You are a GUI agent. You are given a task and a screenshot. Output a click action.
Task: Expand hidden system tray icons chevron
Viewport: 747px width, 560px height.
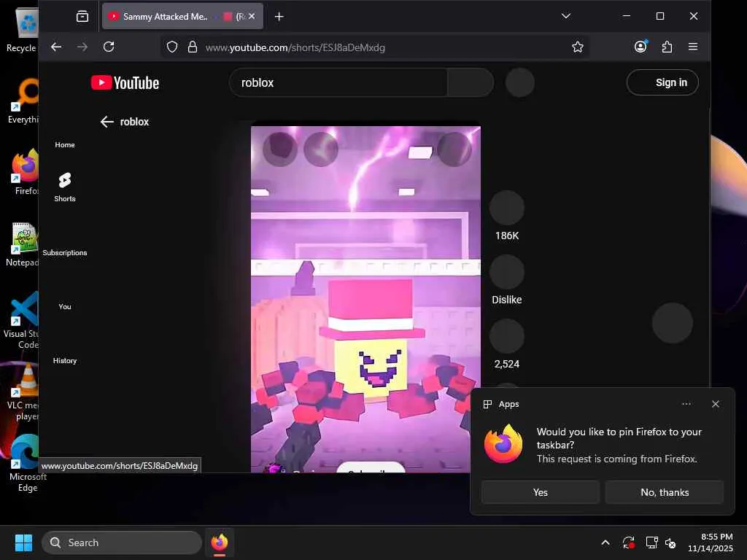[605, 542]
